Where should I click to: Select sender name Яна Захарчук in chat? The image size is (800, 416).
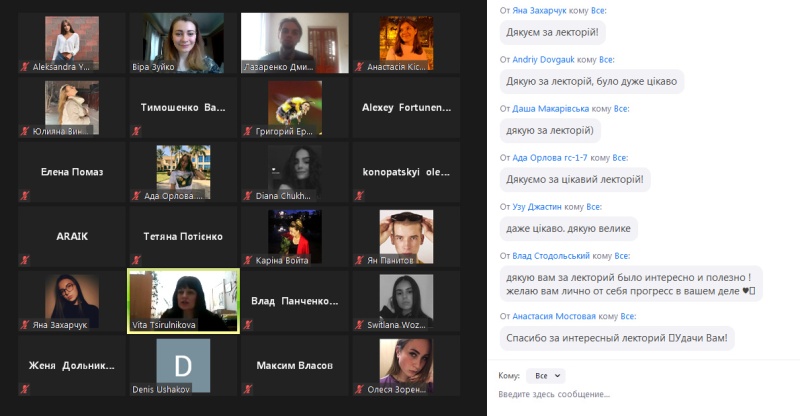[538, 10]
